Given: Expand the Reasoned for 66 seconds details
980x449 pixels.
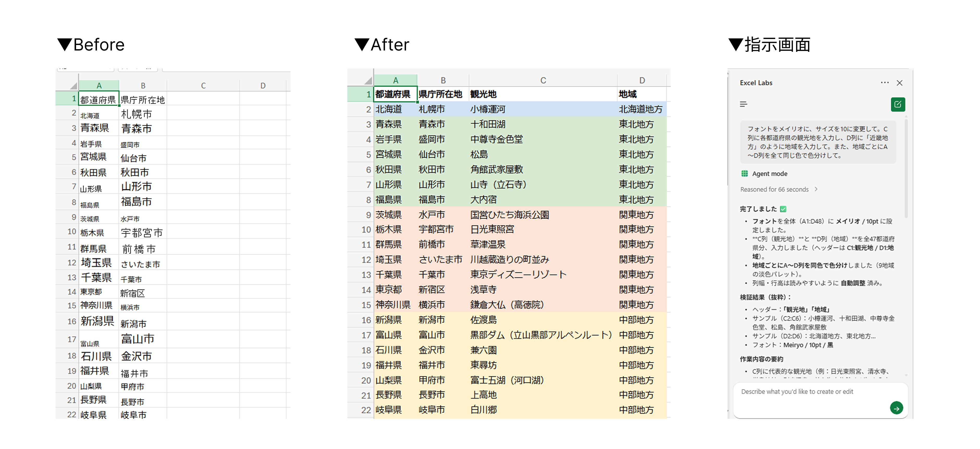Looking at the screenshot, I should click(x=774, y=189).
